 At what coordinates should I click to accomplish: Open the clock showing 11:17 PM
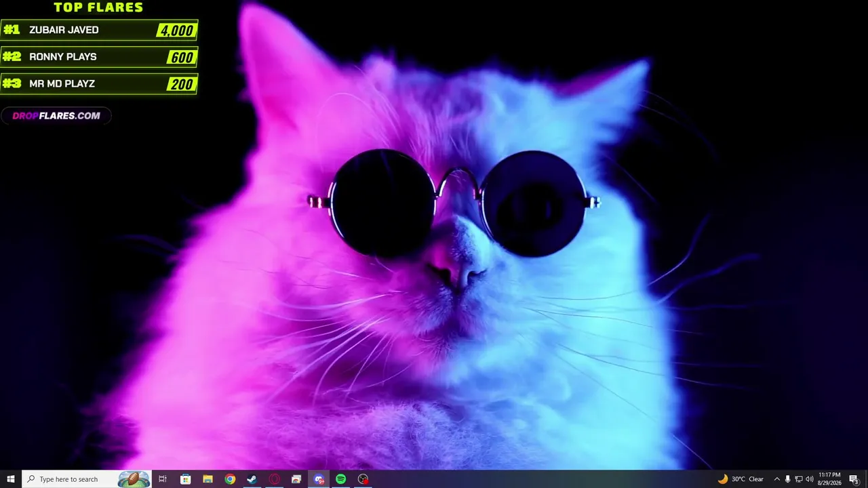(829, 479)
